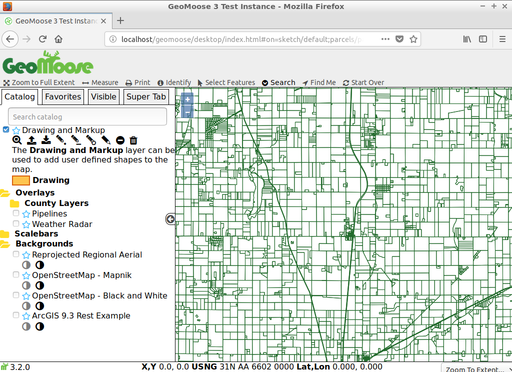Image resolution: width=512 pixels, height=372 pixels.
Task: Star the Weather Radar layer as favorite
Action: point(26,224)
